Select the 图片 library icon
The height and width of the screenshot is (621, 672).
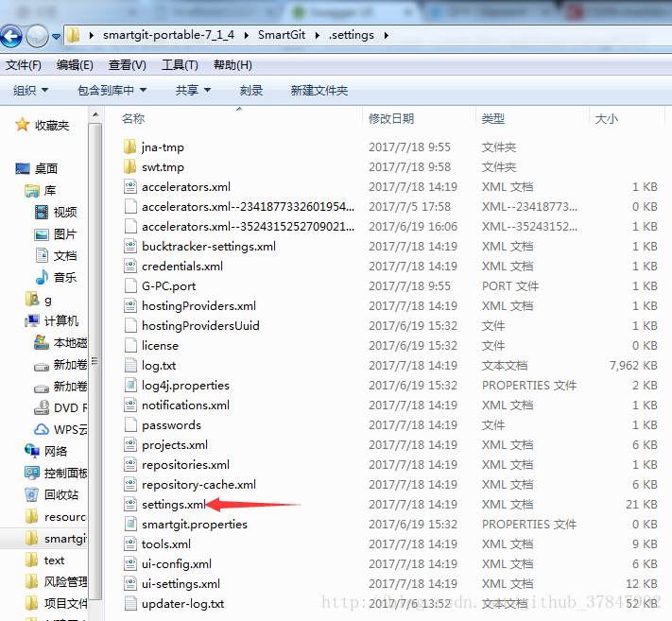[42, 234]
